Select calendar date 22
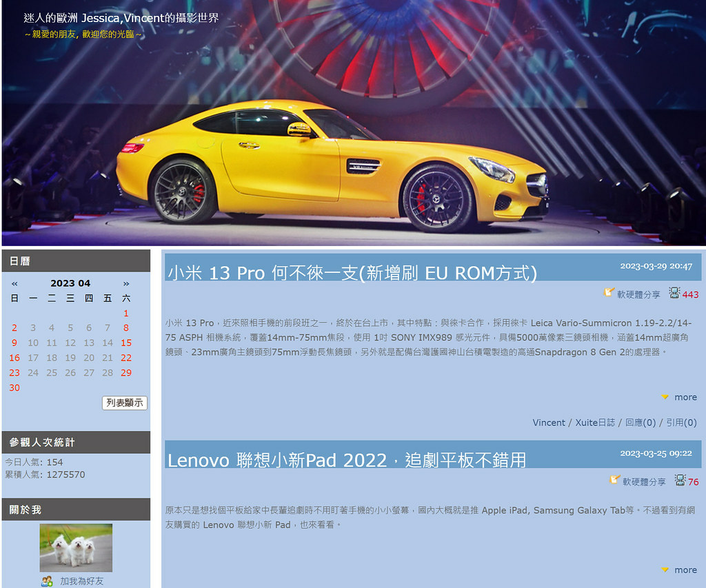 (x=126, y=358)
